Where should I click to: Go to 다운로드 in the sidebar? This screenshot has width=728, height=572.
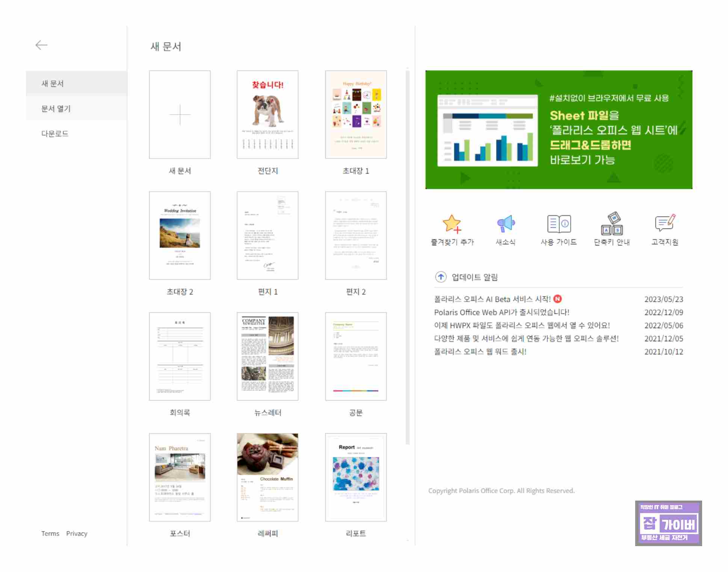[55, 134]
